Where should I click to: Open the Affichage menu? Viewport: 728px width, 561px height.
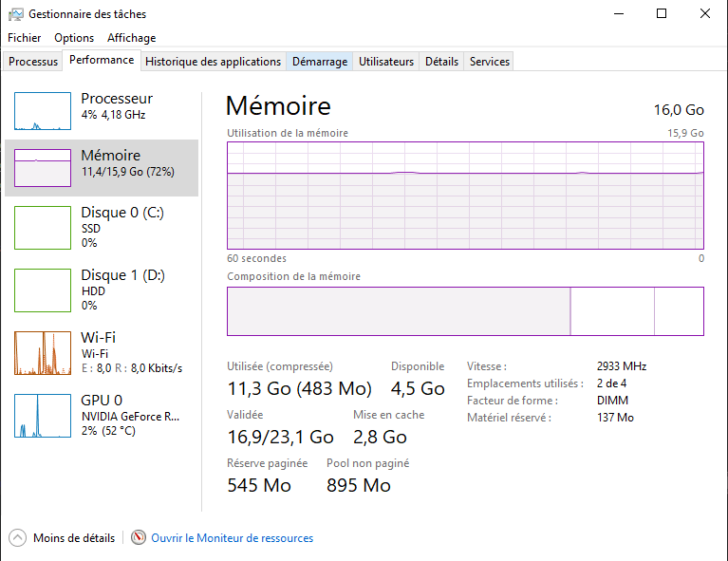[131, 38]
